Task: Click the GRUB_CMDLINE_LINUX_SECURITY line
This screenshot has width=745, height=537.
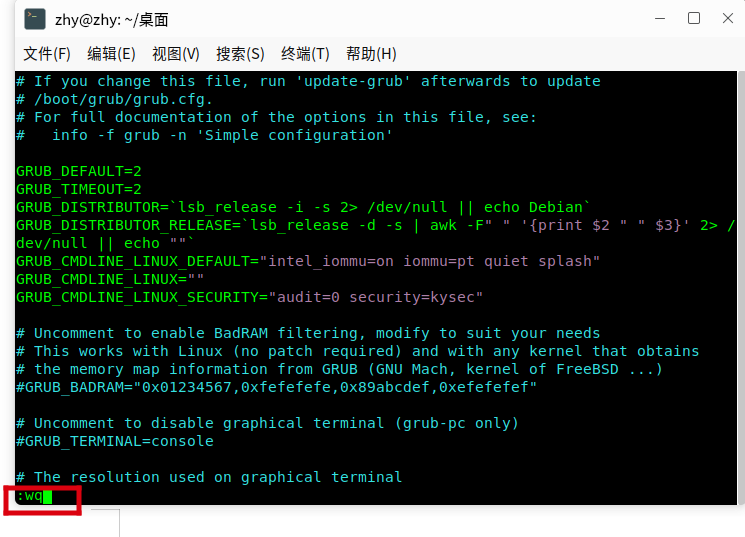Action: point(250,297)
